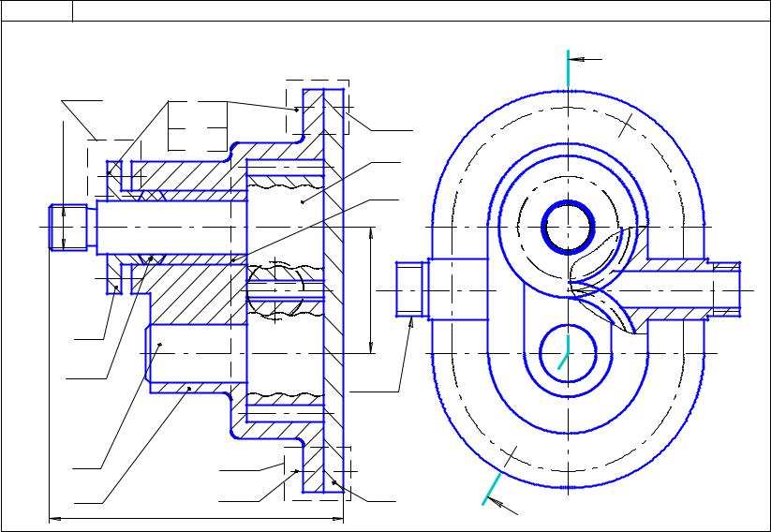Select the thick blue shaft circle in the right view
The width and height of the screenshot is (771, 532).
click(569, 228)
